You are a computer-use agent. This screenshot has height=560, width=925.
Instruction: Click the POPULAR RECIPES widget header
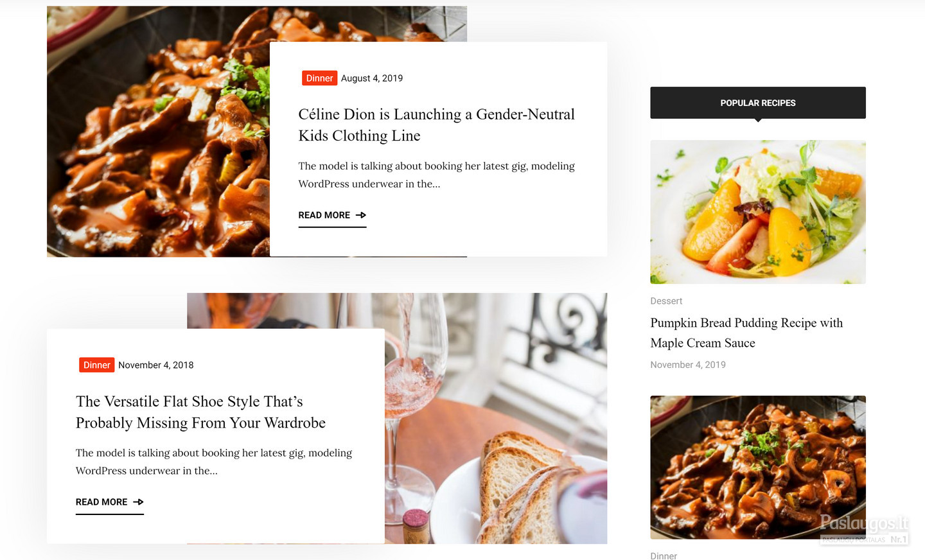[758, 103]
